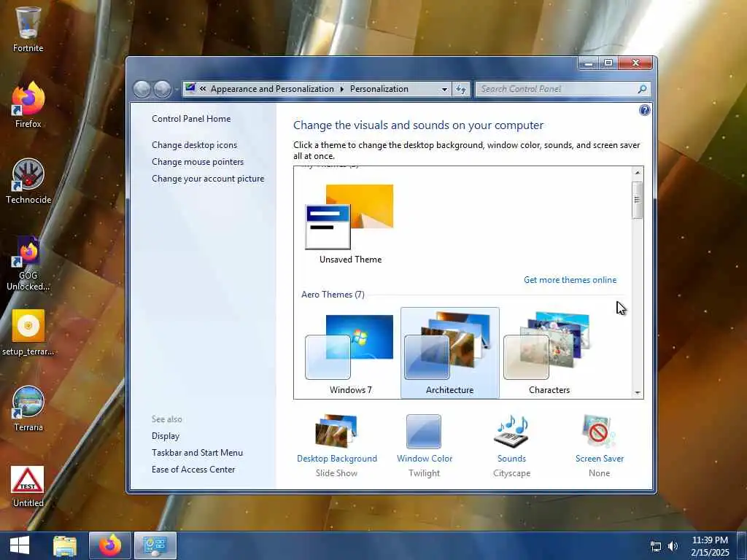Click the Screen Saver text label

point(599,459)
